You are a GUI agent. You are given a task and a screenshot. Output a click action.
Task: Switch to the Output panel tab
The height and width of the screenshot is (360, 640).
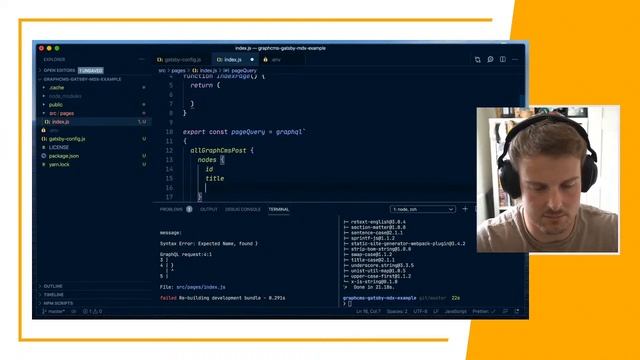209,209
